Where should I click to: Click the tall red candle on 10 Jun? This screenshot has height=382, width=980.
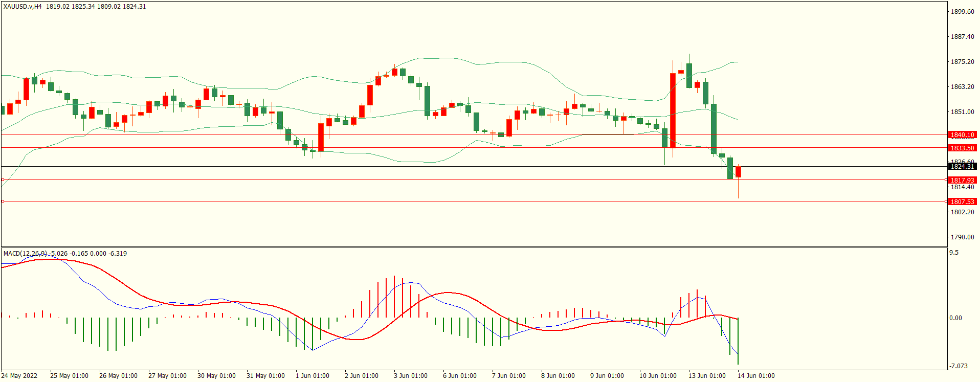(673, 110)
